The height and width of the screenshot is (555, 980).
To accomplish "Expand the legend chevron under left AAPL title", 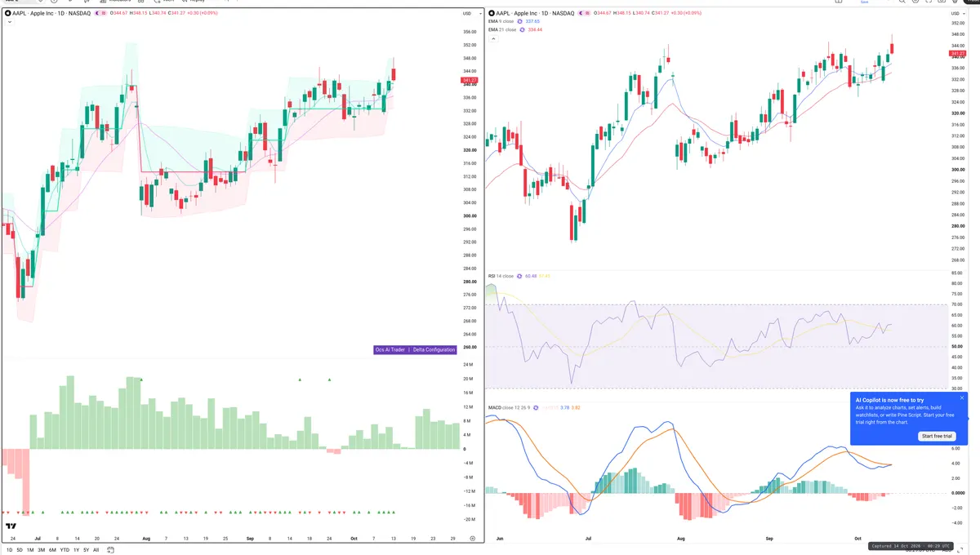I will pos(8,22).
